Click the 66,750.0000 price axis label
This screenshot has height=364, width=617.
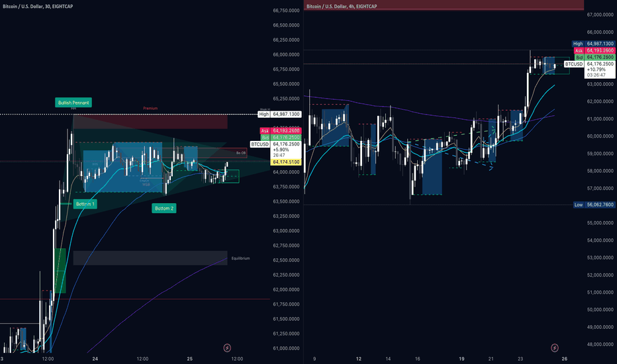click(x=286, y=11)
